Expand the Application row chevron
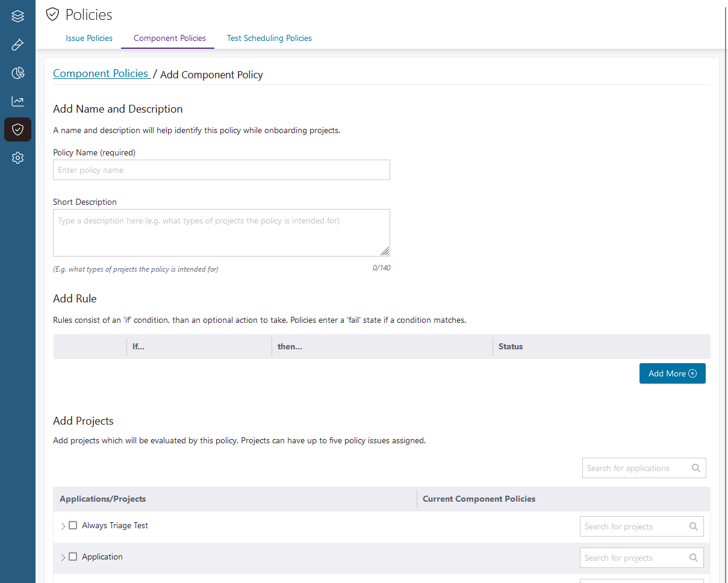Viewport: 728px width, 583px height. [x=63, y=558]
